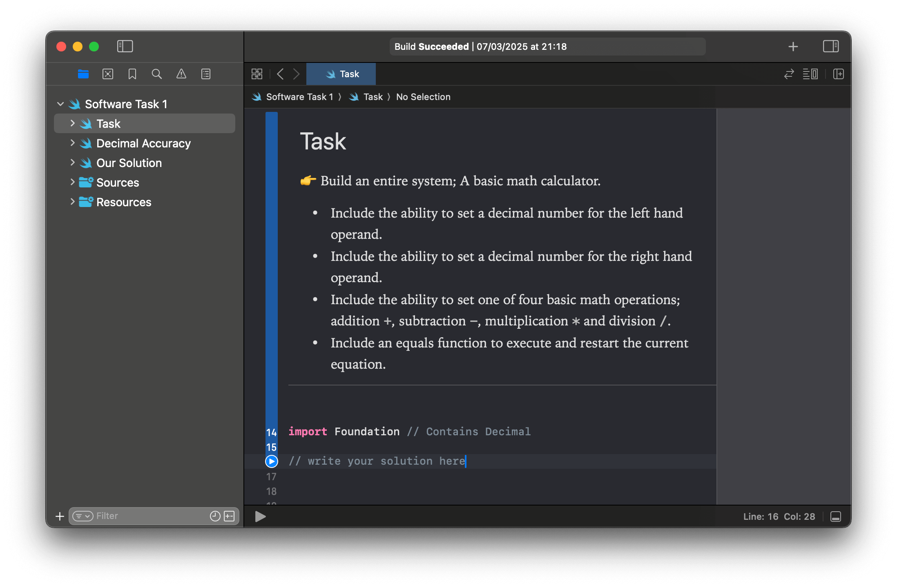The width and height of the screenshot is (897, 588).
Task: Select the bookmark navigator icon
Action: tap(132, 74)
